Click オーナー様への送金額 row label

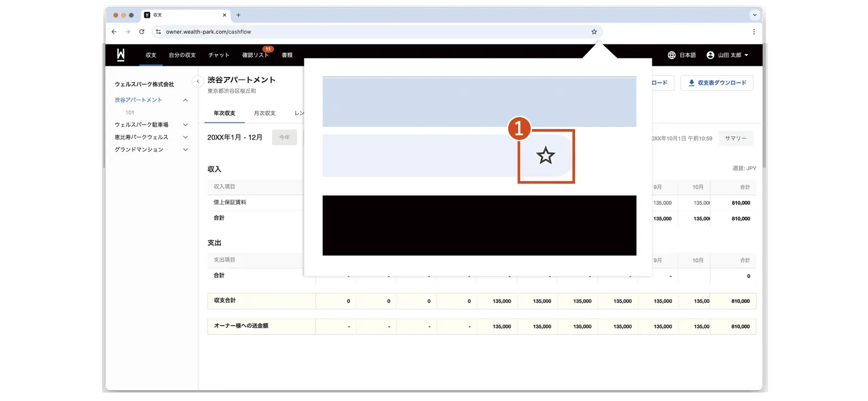click(241, 326)
